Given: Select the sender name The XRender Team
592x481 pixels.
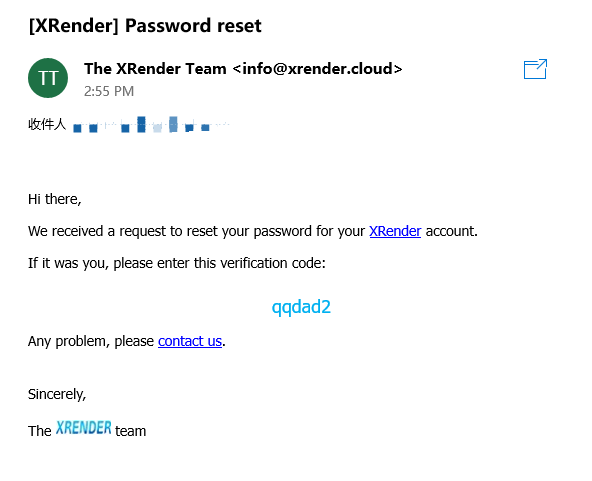Looking at the screenshot, I should point(155,69).
